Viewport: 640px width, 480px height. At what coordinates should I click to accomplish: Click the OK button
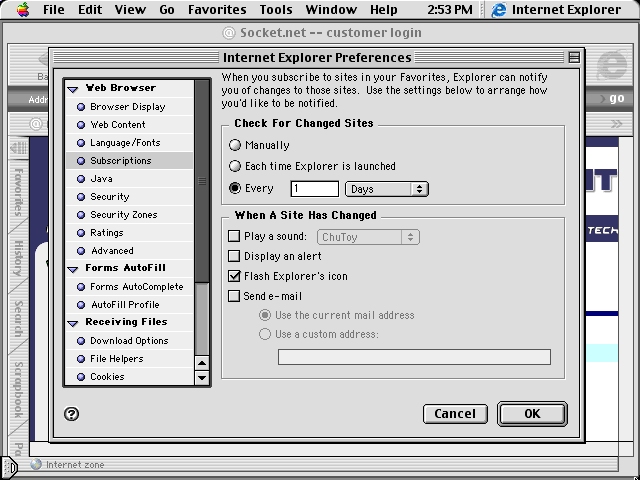tap(532, 414)
